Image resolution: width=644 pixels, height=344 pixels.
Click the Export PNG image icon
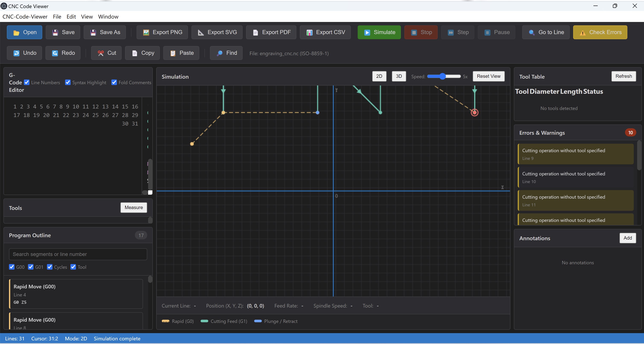(146, 32)
